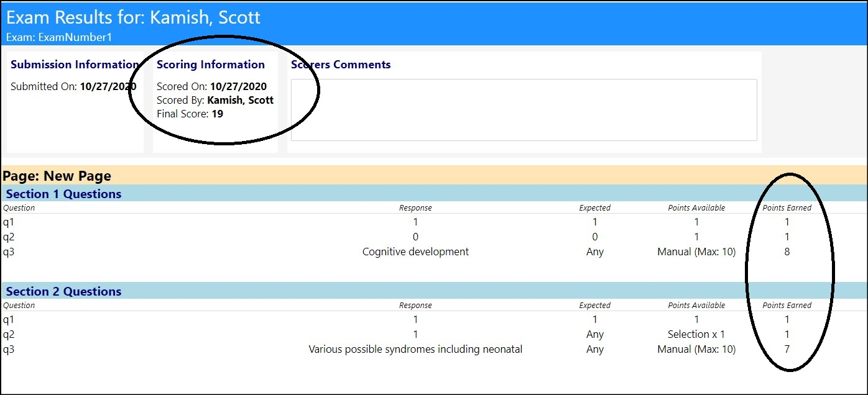Click Section 1 q2 Points Available value

click(696, 237)
